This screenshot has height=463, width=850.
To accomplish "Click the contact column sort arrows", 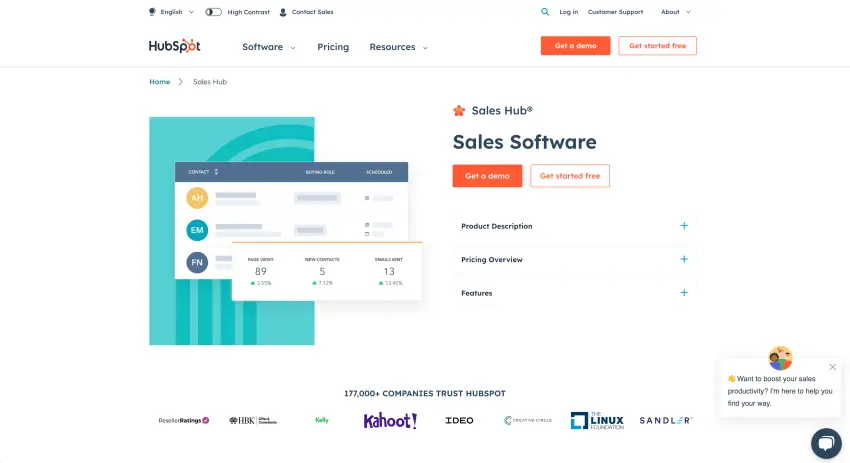I will coord(216,172).
